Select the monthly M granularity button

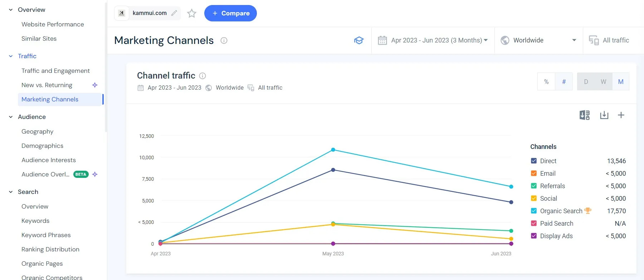point(621,82)
